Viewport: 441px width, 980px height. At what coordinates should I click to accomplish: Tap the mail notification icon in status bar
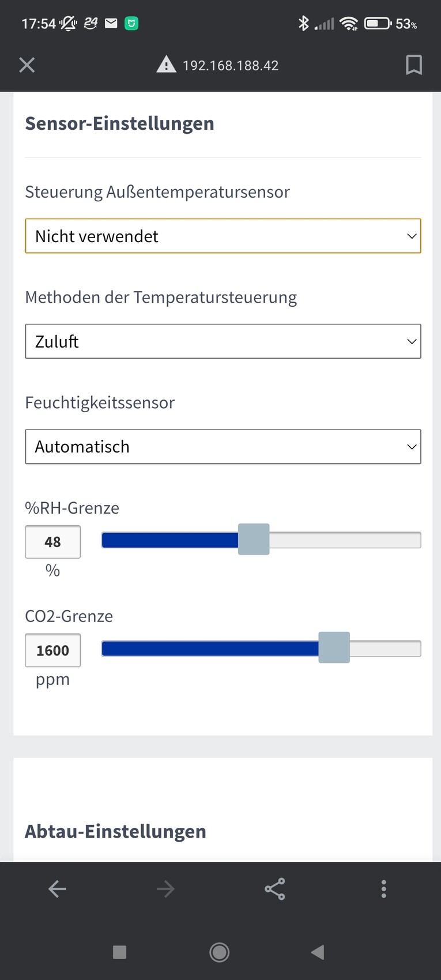tap(111, 24)
